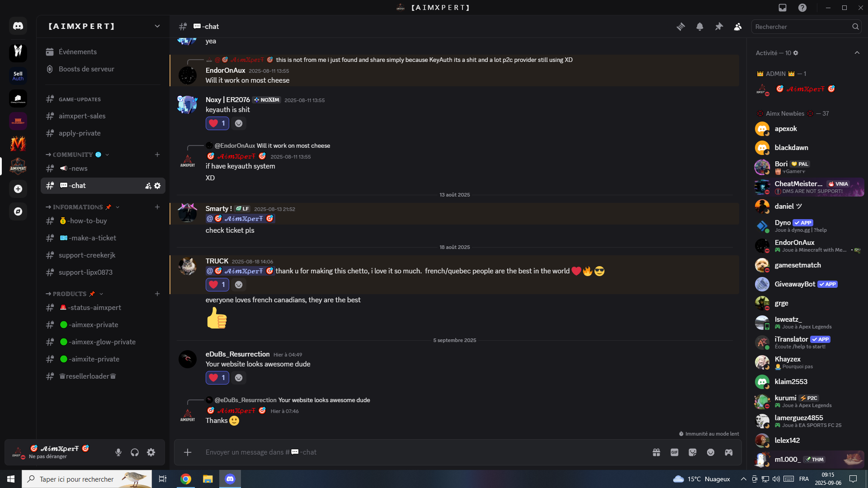Collapse the COMMUNITY channel category
Screen dimensions: 868x488
tap(77, 155)
